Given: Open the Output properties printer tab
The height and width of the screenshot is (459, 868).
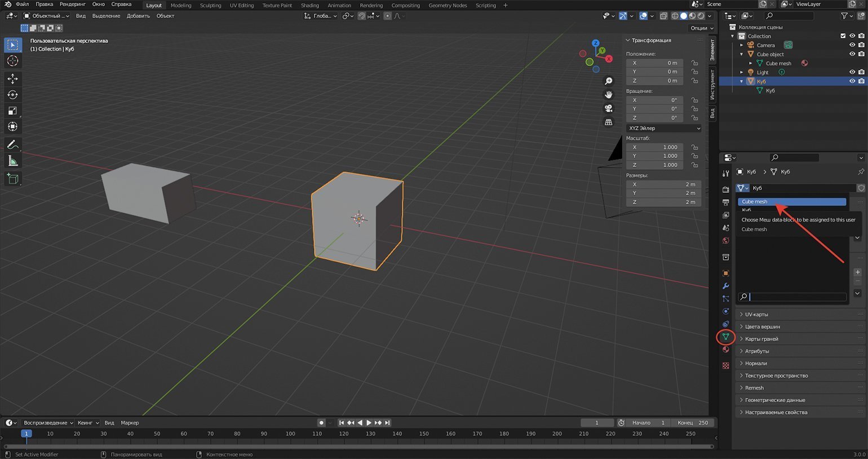Looking at the screenshot, I should coord(726,202).
